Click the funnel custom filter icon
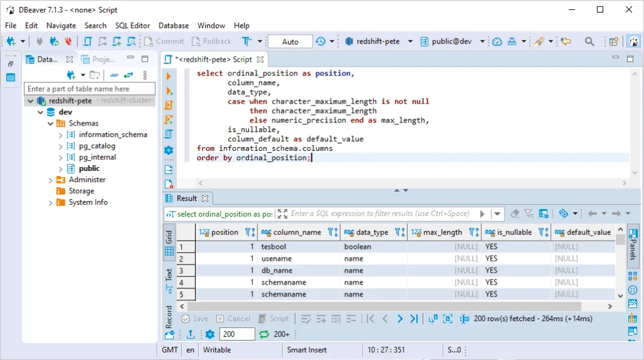This screenshot has height=360, width=644. (x=529, y=214)
